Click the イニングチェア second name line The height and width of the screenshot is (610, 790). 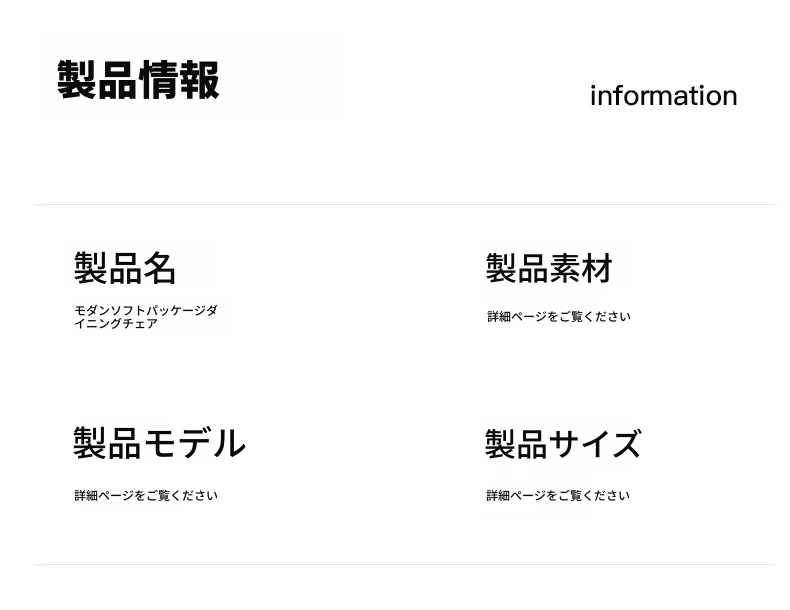pyautogui.click(x=116, y=324)
